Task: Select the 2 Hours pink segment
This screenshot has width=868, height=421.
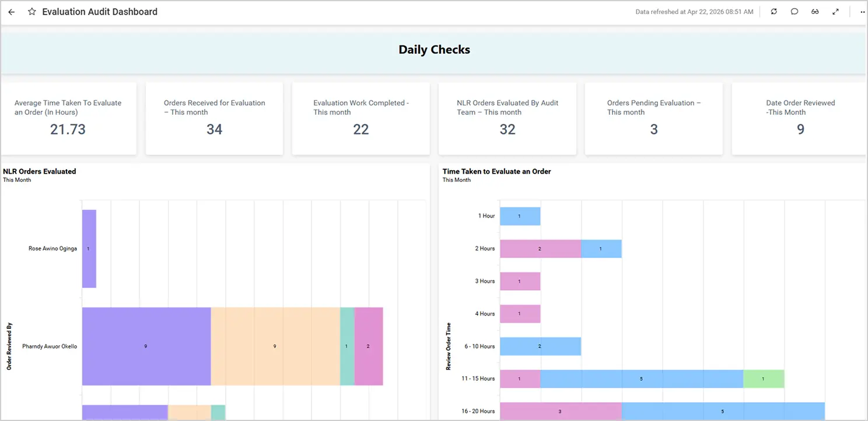Action: (541, 248)
